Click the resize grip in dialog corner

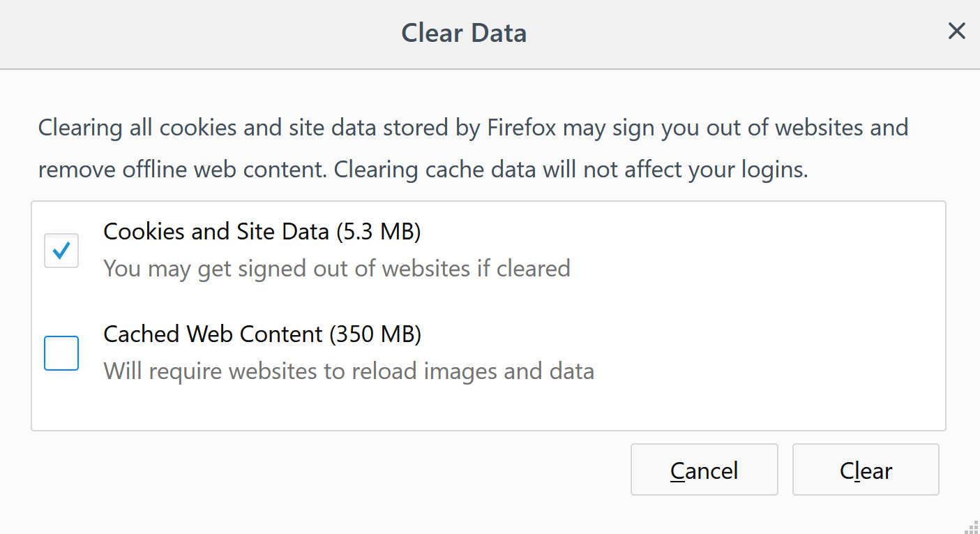pos(973,527)
